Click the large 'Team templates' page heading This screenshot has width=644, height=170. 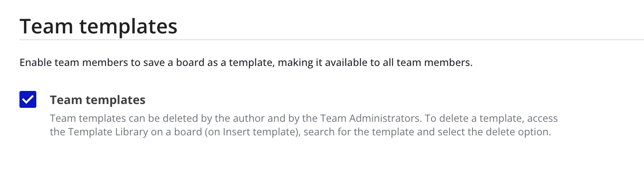click(x=98, y=26)
